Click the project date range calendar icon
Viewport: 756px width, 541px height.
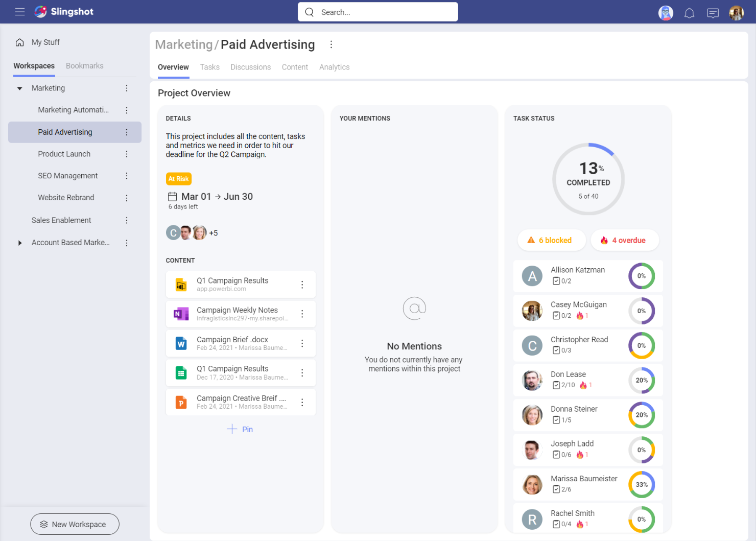173,197
